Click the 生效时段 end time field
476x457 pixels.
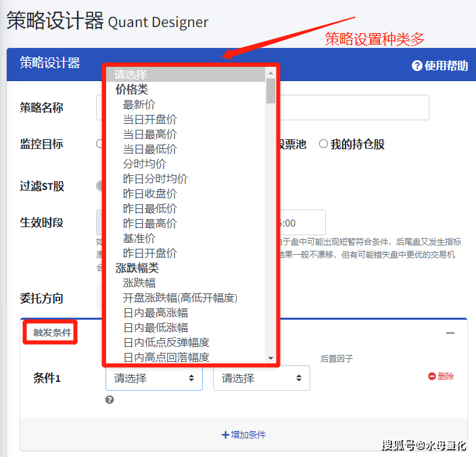[x=302, y=222]
